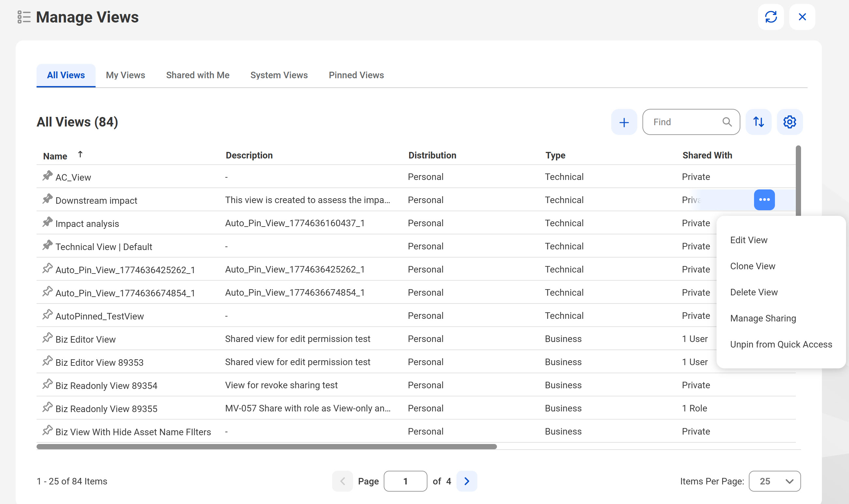Click Biz Editor View name text
This screenshot has height=504, width=849.
point(85,339)
